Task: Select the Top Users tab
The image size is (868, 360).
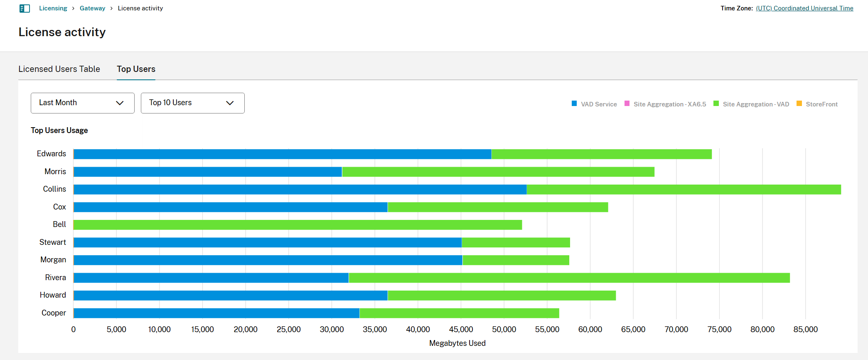Action: coord(136,69)
